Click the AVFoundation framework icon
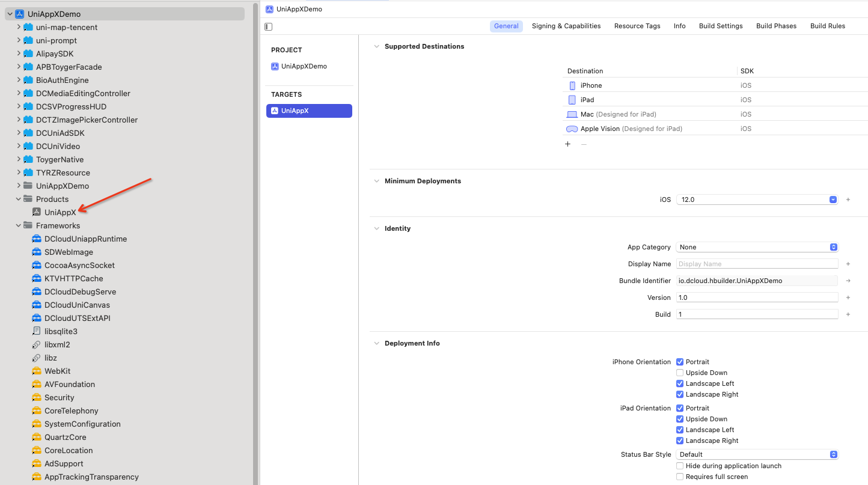Viewport: 868px width, 485px height. (36, 384)
